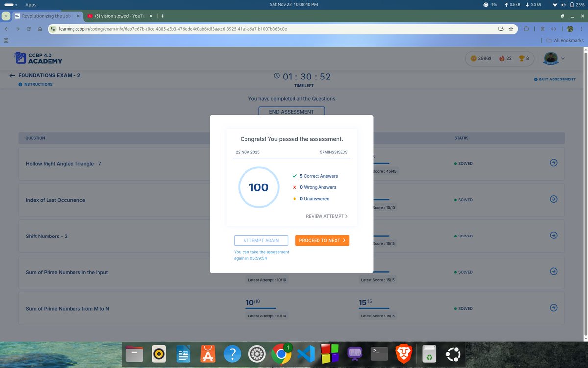The height and width of the screenshot is (368, 588).
Task: Click the Proceed To Next button
Action: pos(322,240)
